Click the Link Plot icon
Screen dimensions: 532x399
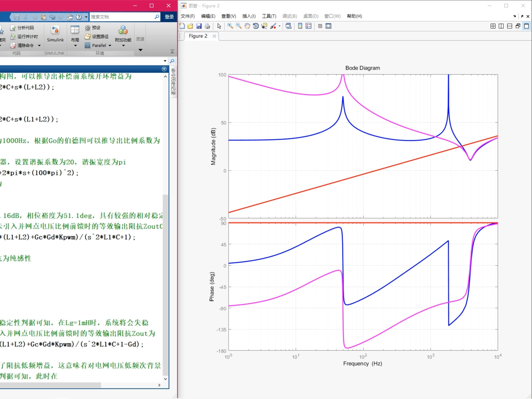pyautogui.click(x=288, y=26)
